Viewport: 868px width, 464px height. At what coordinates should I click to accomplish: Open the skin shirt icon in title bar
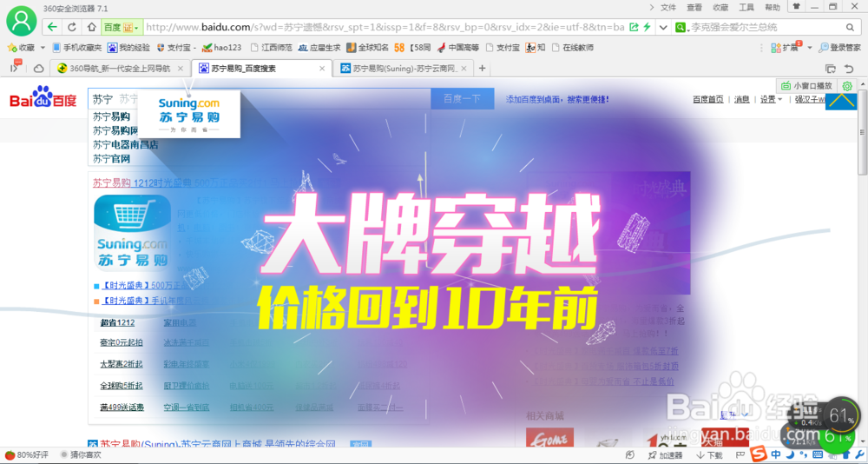[797, 6]
